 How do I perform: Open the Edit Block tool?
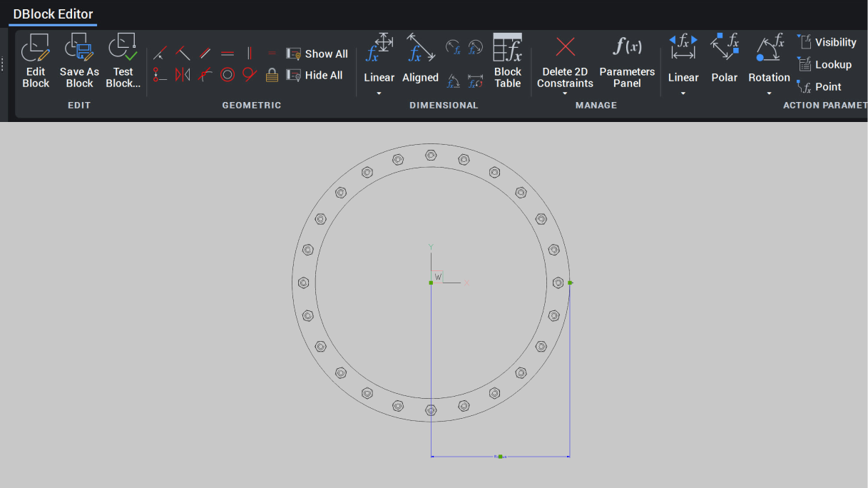(36, 61)
